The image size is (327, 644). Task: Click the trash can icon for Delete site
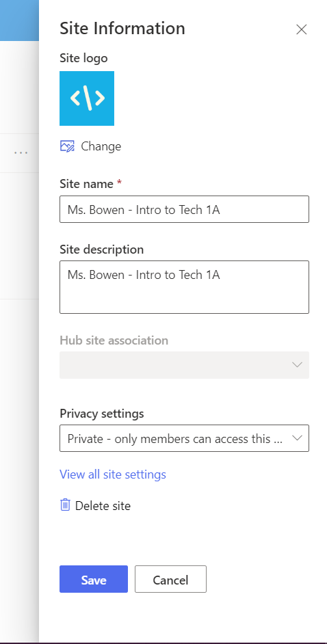click(65, 505)
